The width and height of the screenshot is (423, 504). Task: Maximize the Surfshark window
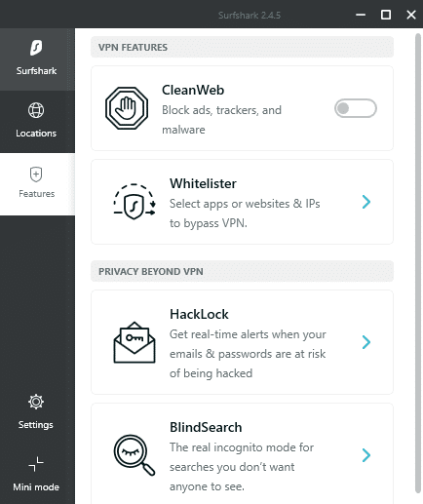tap(386, 15)
